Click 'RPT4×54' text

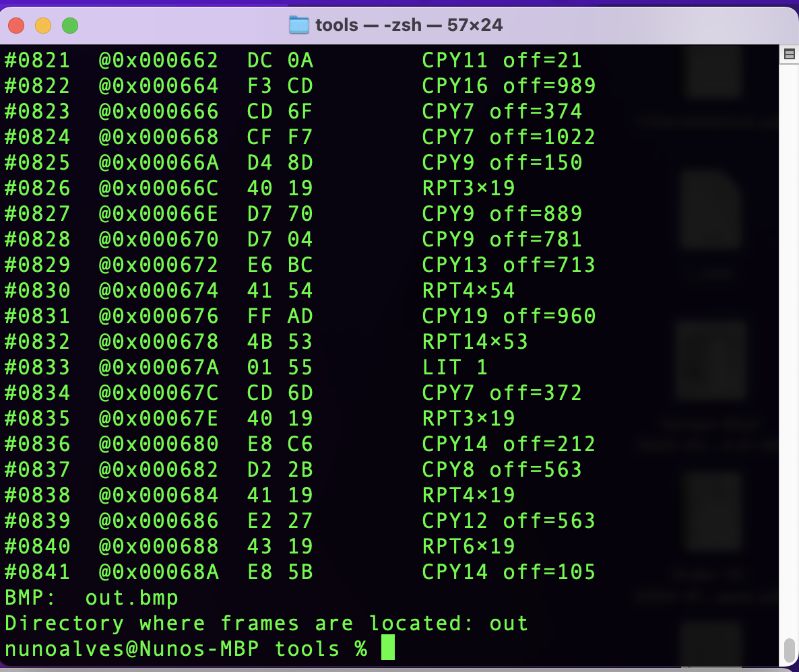468,290
